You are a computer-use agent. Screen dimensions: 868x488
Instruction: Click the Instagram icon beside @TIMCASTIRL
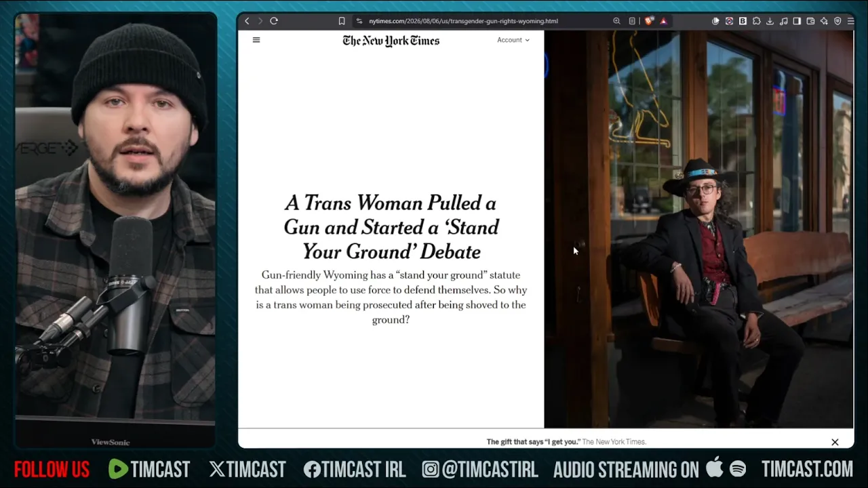pos(431,469)
